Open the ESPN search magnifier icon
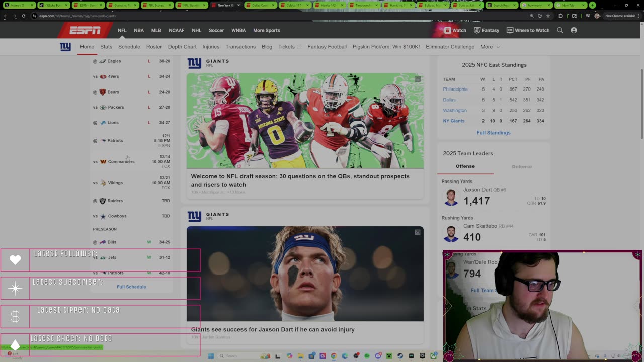644x362 pixels. click(x=560, y=30)
